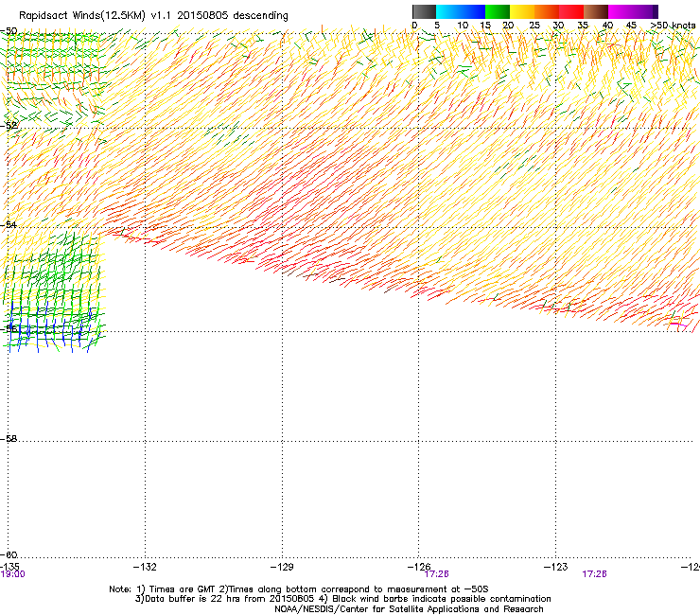Click the '-129' longitude label
Image resolution: width=700 pixels, height=615 pixels.
click(x=282, y=567)
